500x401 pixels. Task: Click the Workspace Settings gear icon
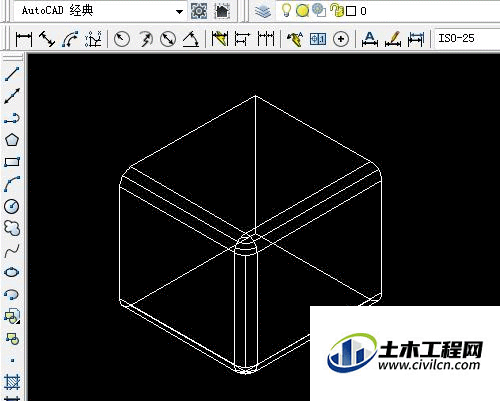click(x=199, y=11)
